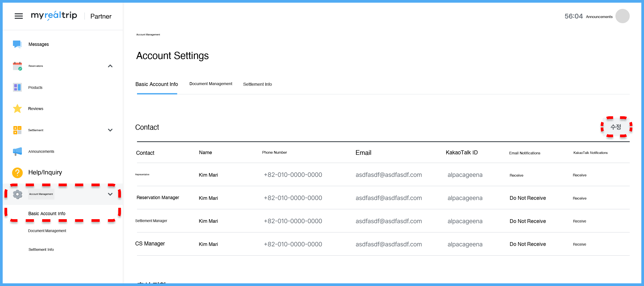Screen dimensions: 644x286
Task: Click the Account Management gear icon
Action: click(x=17, y=194)
